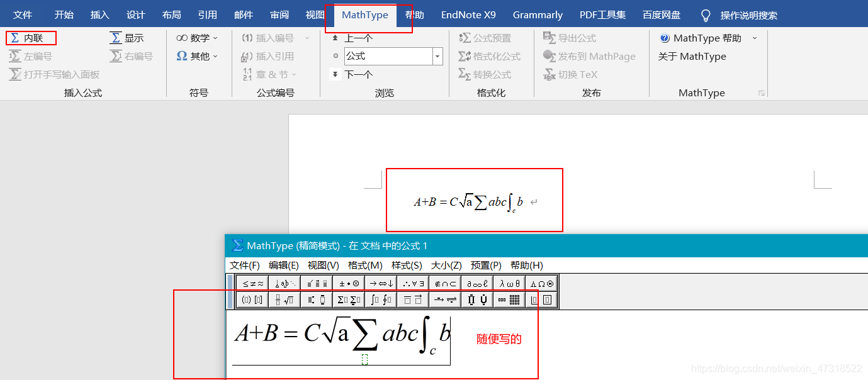Viewport: 868px width, 380px height.
Task: Open the 文件(F) menu in MathType window
Action: pyautogui.click(x=245, y=265)
